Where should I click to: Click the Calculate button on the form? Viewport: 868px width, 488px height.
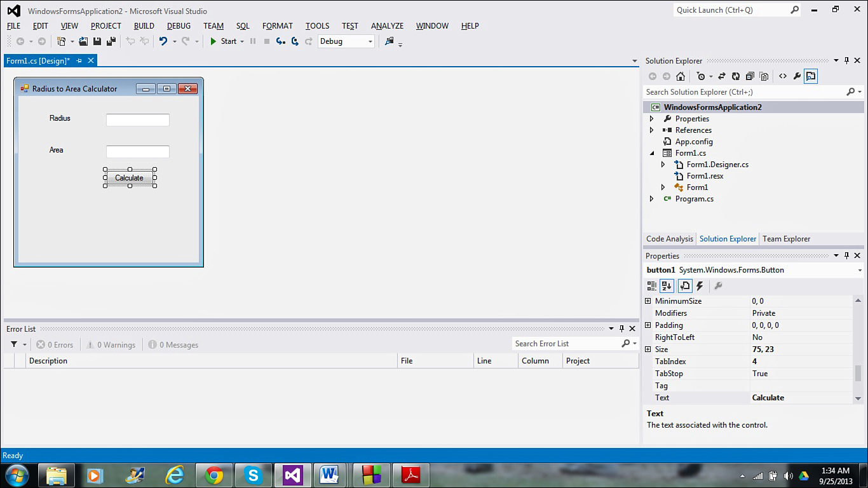click(130, 178)
